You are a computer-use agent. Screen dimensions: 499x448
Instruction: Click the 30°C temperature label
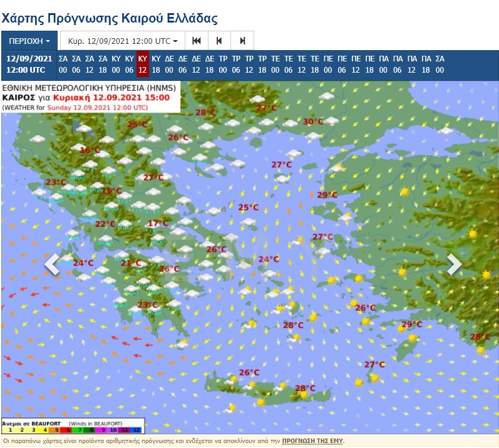(x=313, y=122)
